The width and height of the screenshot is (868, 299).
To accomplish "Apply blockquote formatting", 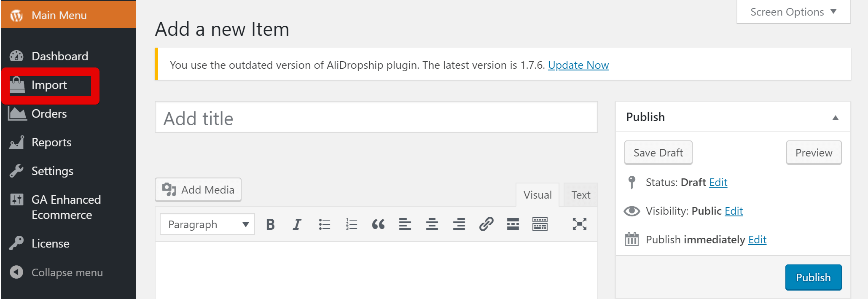I will [x=378, y=224].
